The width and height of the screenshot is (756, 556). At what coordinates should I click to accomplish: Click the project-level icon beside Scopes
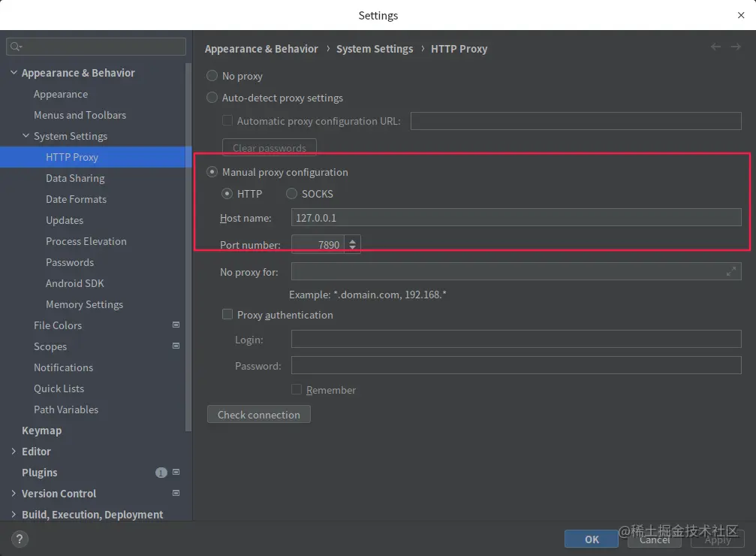coord(176,346)
